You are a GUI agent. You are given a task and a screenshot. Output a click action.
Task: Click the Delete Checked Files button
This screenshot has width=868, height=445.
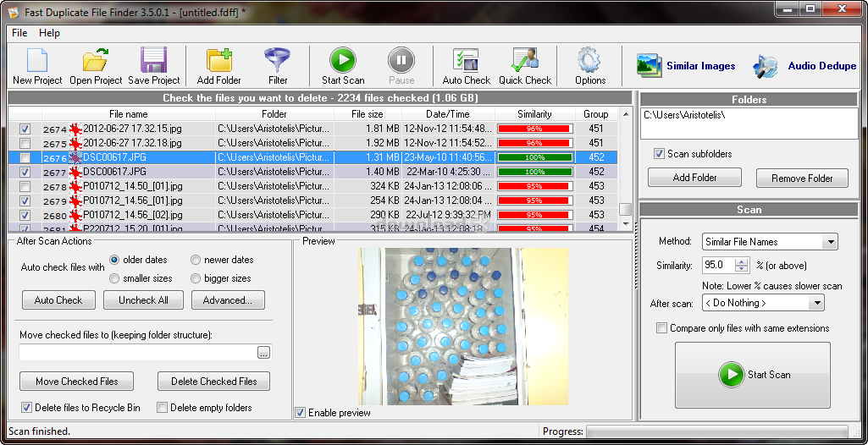point(213,382)
